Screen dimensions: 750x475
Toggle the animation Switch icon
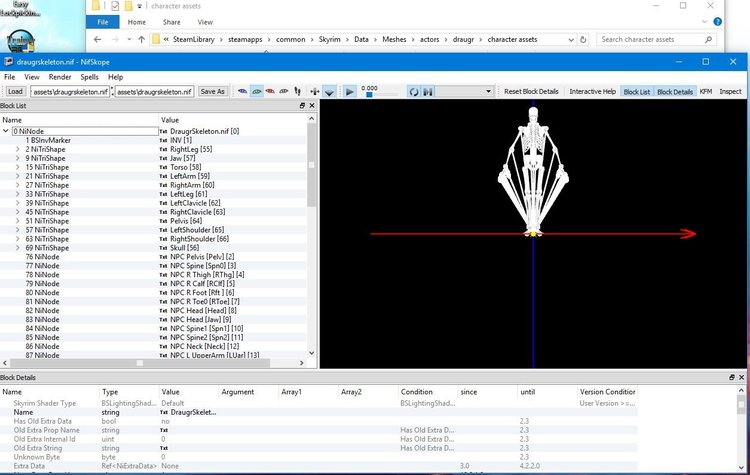click(428, 91)
